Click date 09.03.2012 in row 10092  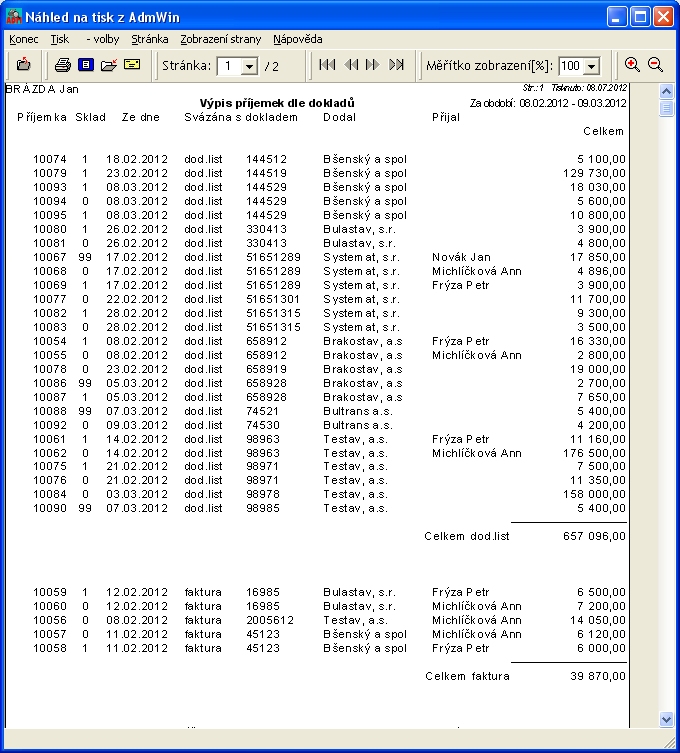(137, 425)
